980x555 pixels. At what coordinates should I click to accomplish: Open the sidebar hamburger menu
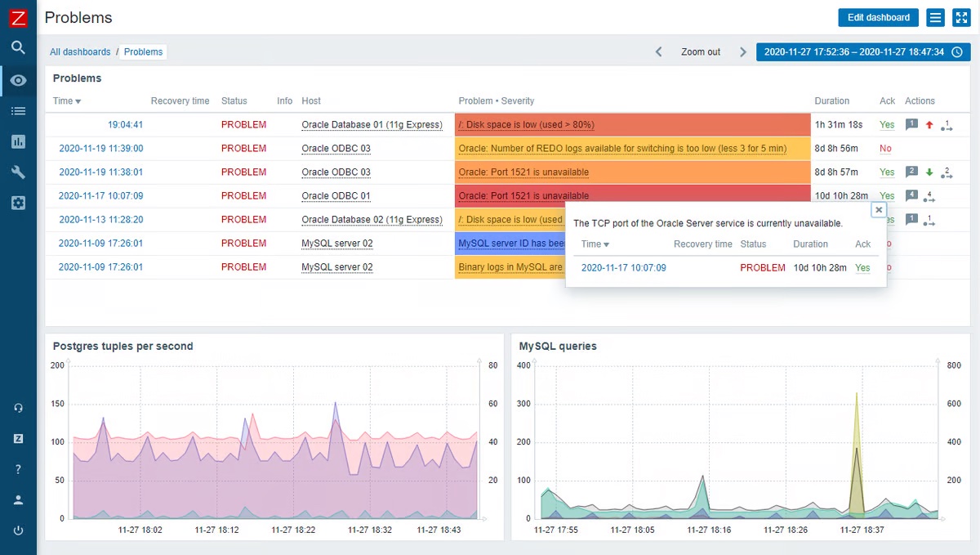tap(935, 17)
